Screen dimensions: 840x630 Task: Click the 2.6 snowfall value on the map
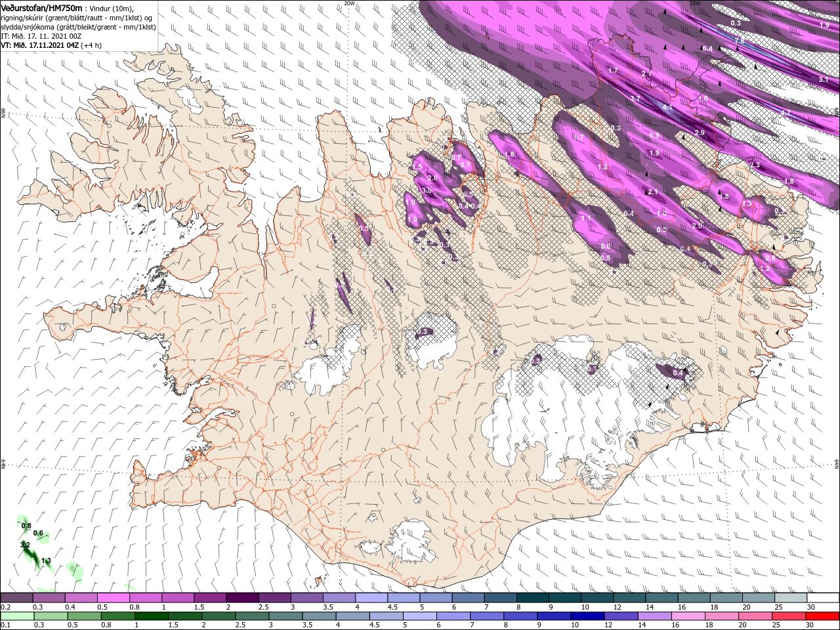pyautogui.click(x=432, y=178)
